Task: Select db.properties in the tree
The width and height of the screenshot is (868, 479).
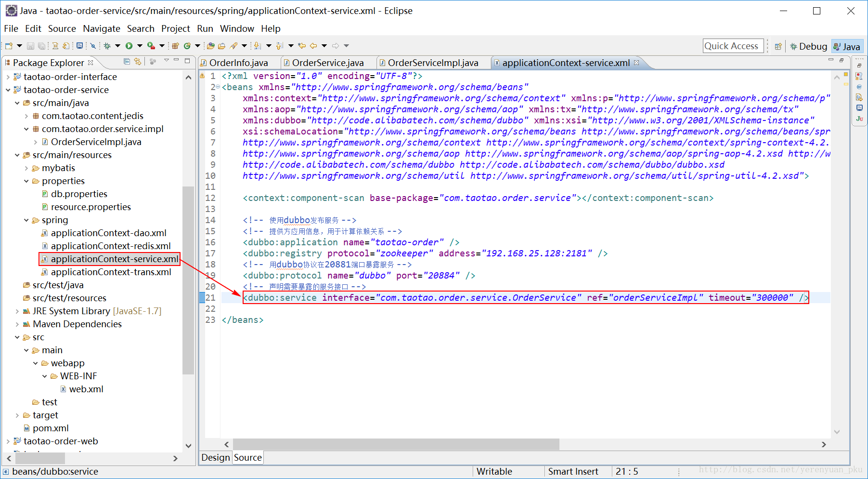Action: (79, 194)
